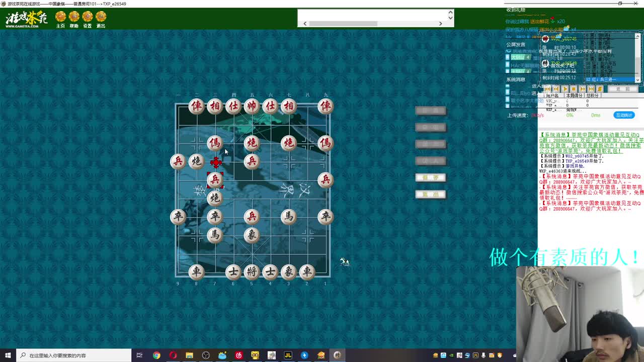Jump to the last move of replay
This screenshot has width=644, height=362.
click(x=591, y=89)
